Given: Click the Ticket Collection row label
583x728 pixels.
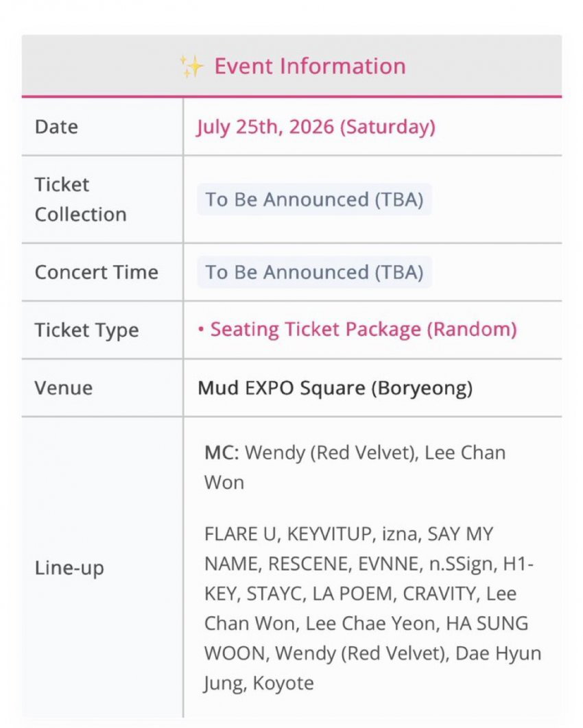Looking at the screenshot, I should 80,199.
